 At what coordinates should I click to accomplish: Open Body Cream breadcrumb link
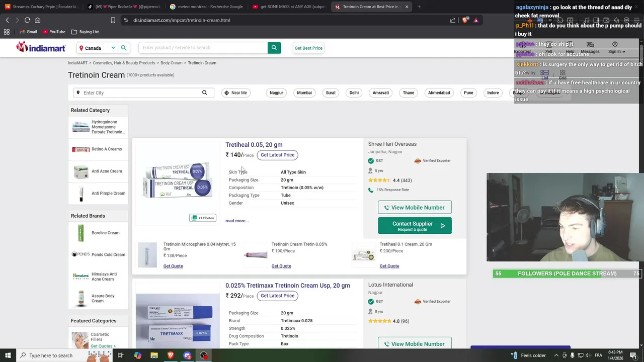[172, 63]
